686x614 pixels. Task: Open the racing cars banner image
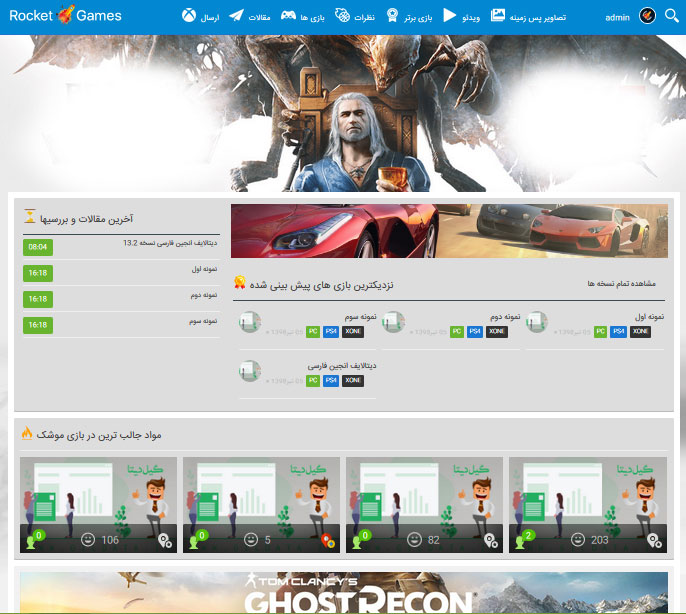coord(449,230)
